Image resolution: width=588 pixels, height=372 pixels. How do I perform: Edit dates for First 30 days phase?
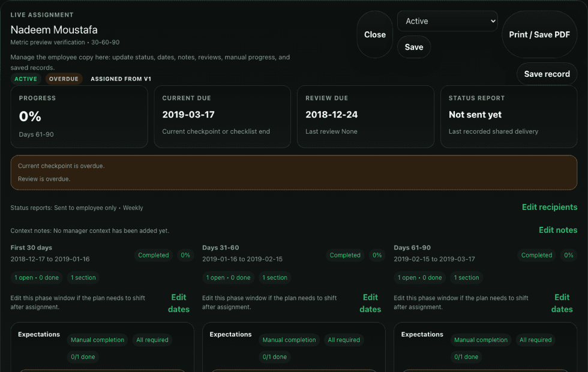coord(179,303)
